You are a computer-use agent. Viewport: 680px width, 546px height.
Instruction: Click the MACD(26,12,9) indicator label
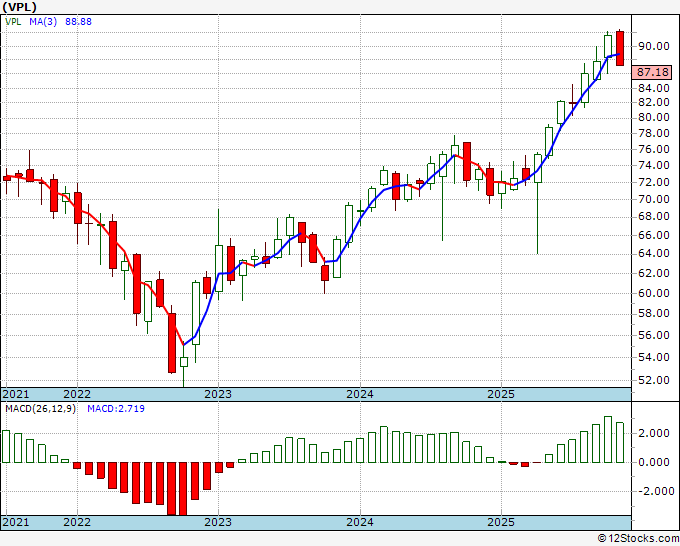(40, 409)
